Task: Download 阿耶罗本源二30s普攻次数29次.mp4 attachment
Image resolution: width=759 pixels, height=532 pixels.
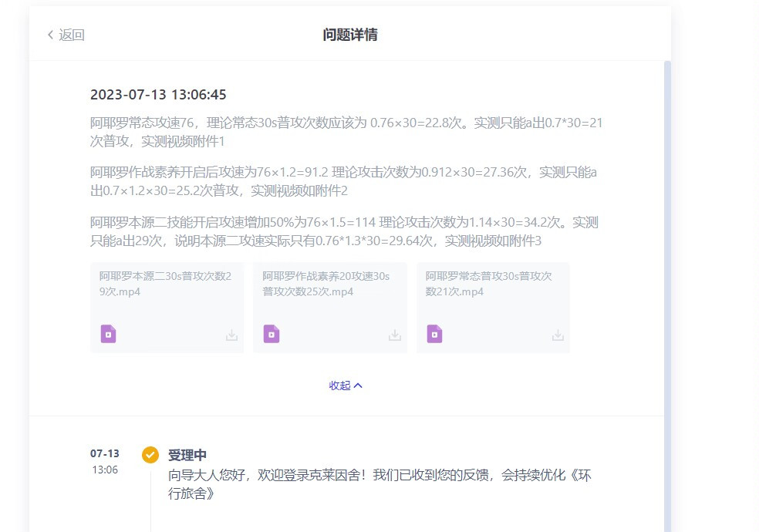Action: [x=232, y=335]
